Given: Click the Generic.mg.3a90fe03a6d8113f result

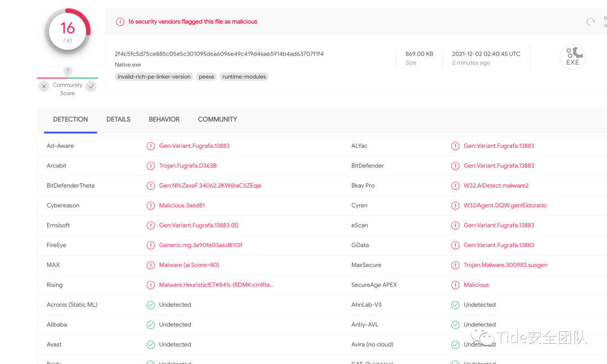Looking at the screenshot, I should tap(201, 245).
